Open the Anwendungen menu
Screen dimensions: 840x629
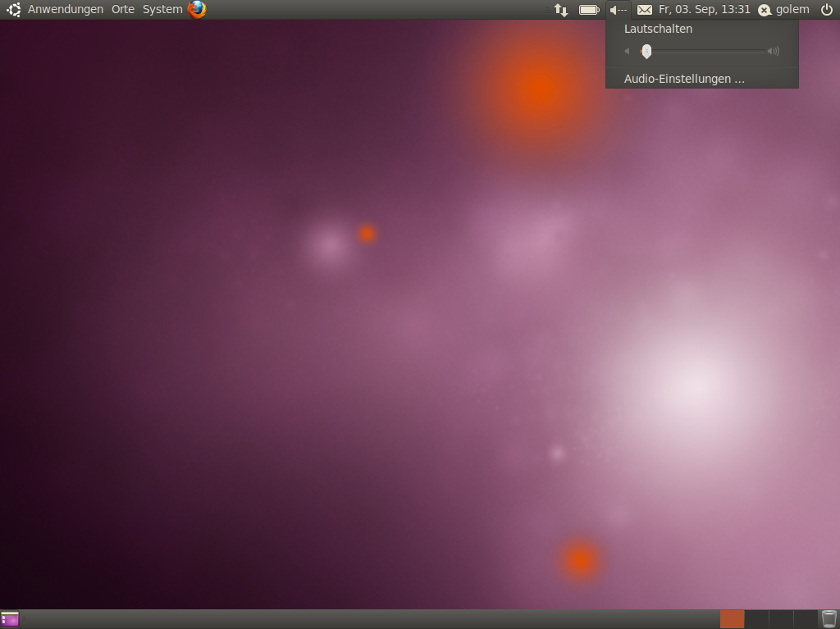pos(66,10)
